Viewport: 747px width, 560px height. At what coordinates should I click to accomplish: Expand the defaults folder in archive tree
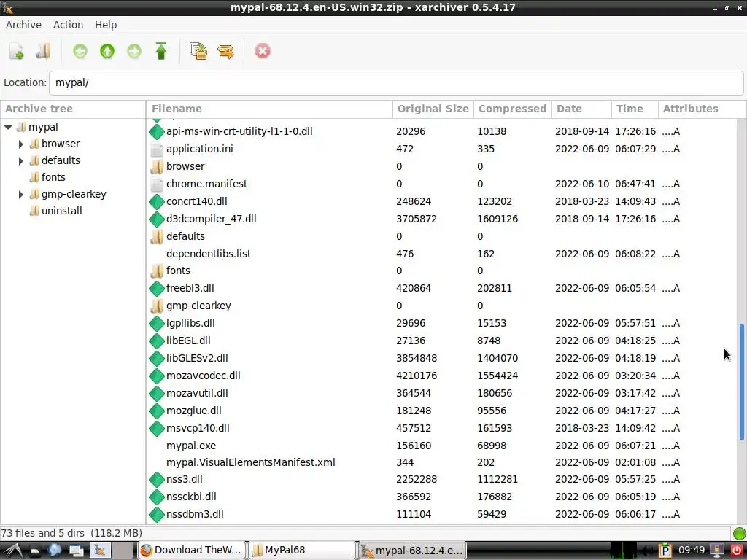20,161
